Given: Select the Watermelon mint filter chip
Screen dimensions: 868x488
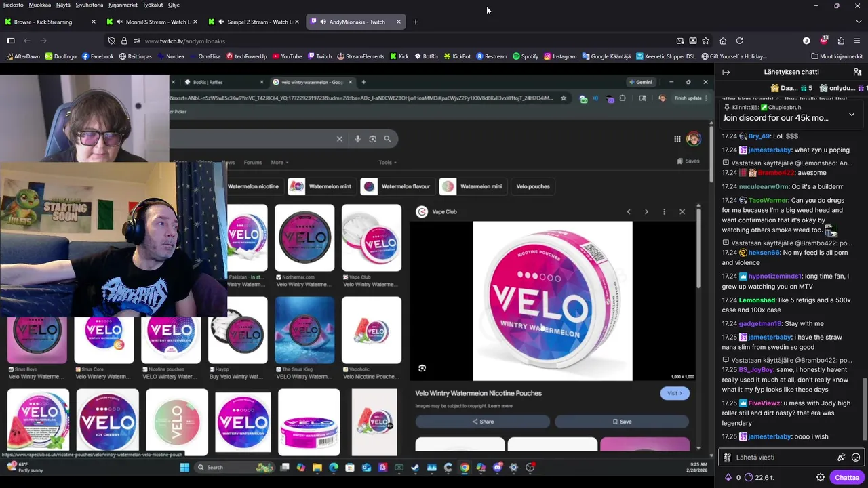Looking at the screenshot, I should 322,186.
